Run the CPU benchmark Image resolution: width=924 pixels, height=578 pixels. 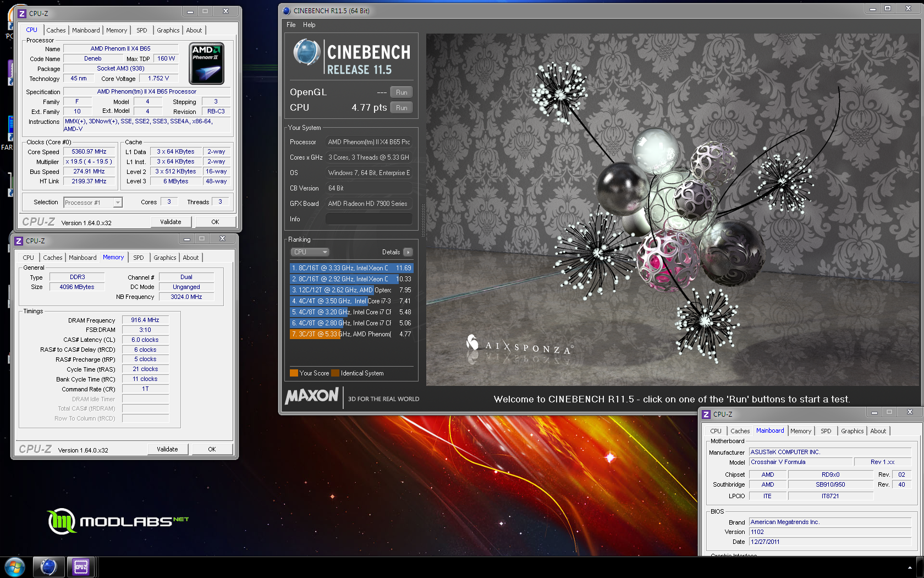(402, 108)
